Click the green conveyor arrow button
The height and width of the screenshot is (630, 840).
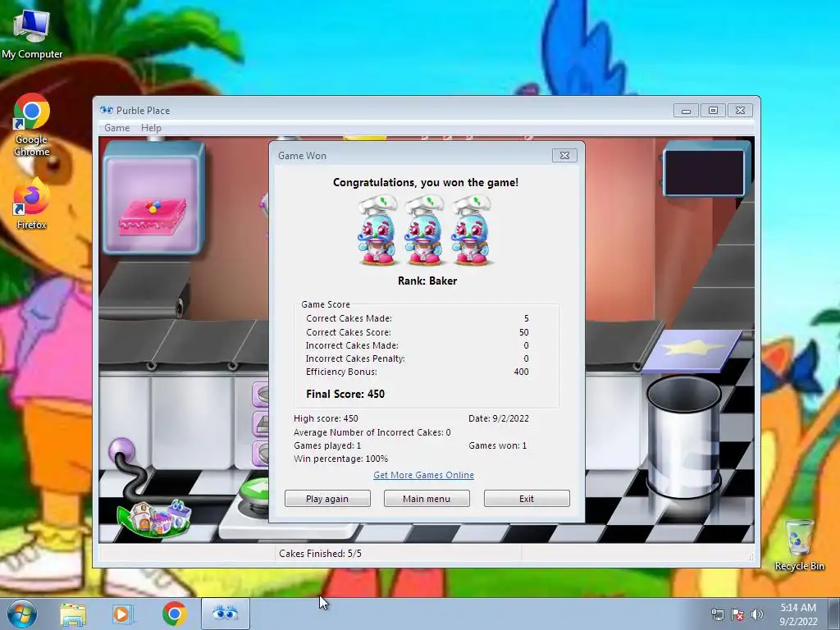pos(255,491)
